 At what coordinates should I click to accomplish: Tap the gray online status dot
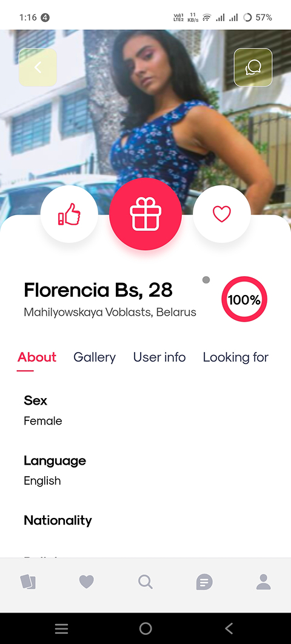click(x=206, y=280)
